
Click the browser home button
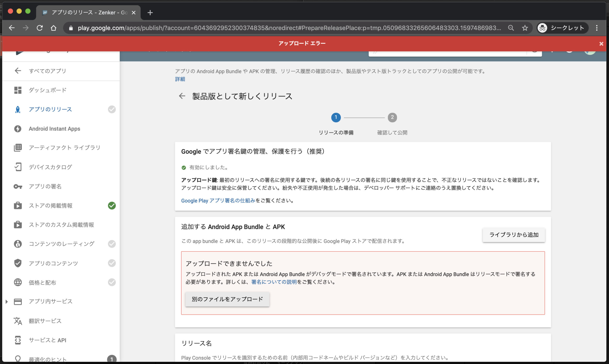coord(54,28)
